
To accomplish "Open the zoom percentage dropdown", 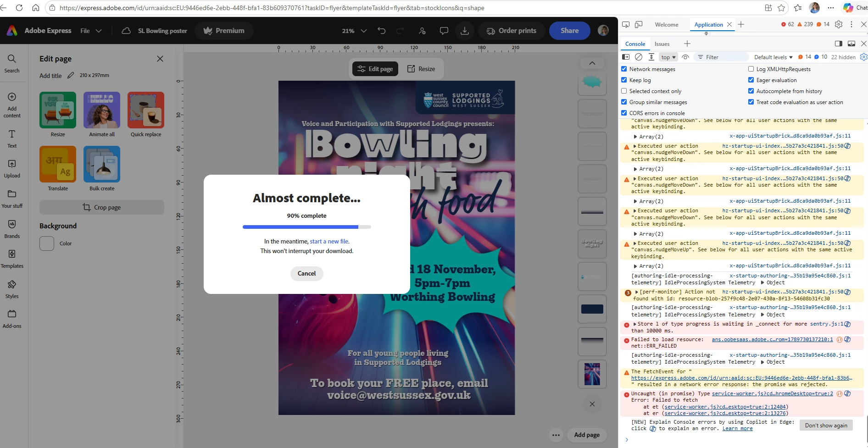I will click(354, 31).
